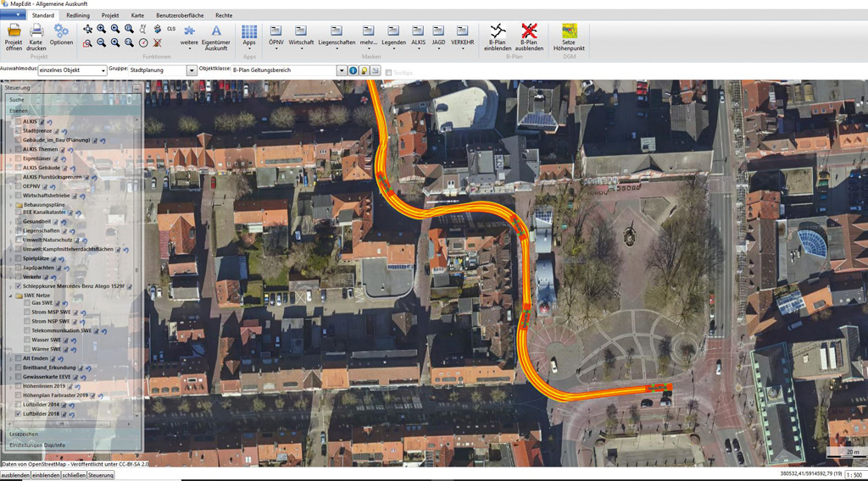
Task: Enable the Gas SWE layer checkbox
Action: tap(26, 302)
